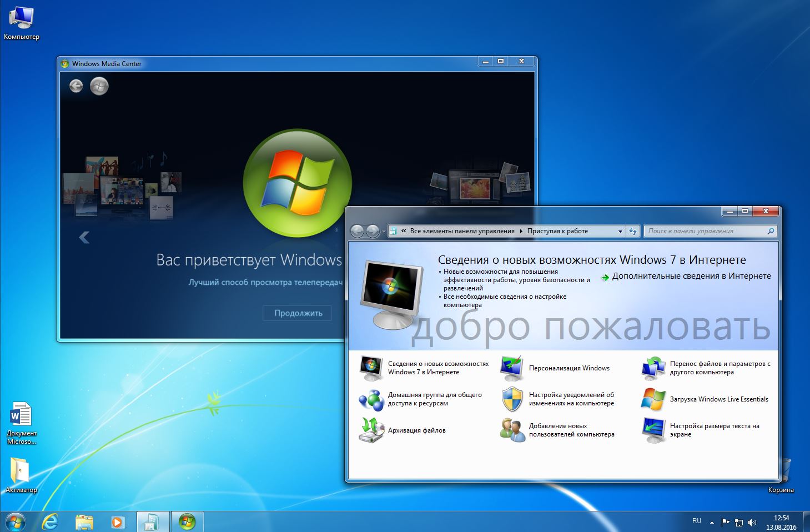
Task: Open the Документ Microsoft Word desktop file
Action: tap(21, 423)
